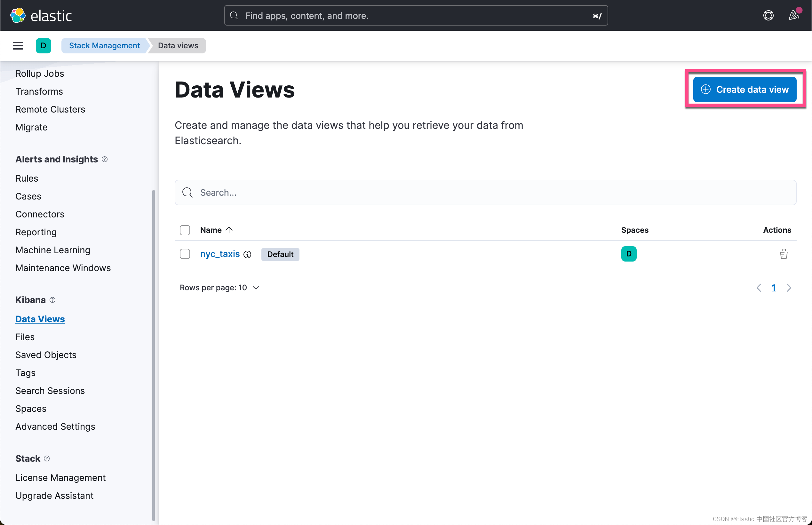Open the help menu lifebuoy icon
Screen dimensions: 812x525
[x=768, y=16]
